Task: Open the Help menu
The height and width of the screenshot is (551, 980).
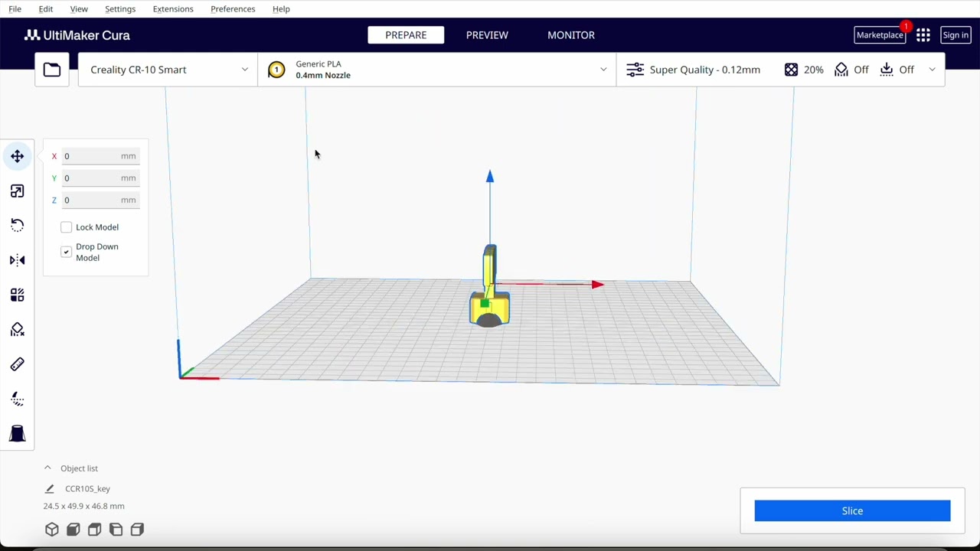Action: (x=281, y=9)
